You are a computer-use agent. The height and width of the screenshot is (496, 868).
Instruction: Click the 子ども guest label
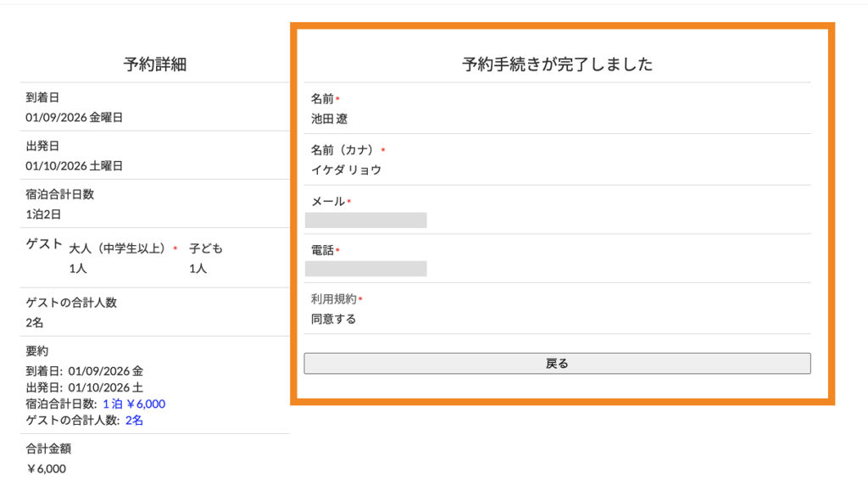coord(206,248)
